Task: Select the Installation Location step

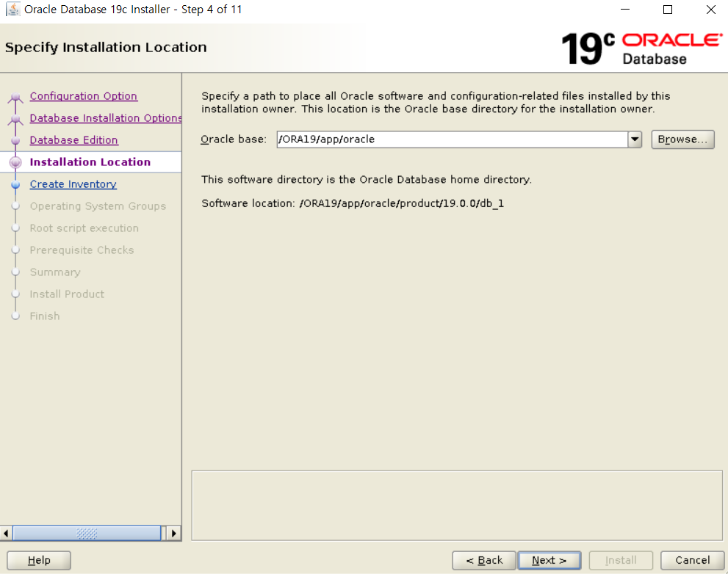Action: [90, 162]
